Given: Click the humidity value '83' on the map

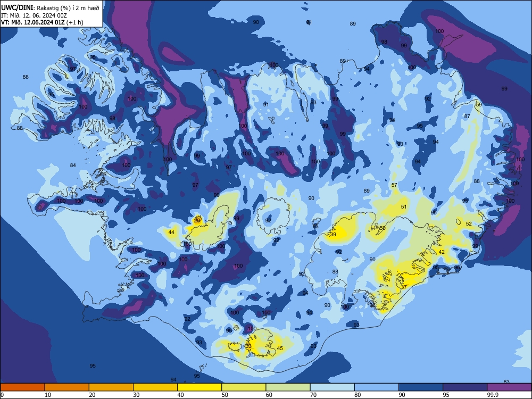Looking at the screenshot, I should [506, 381].
